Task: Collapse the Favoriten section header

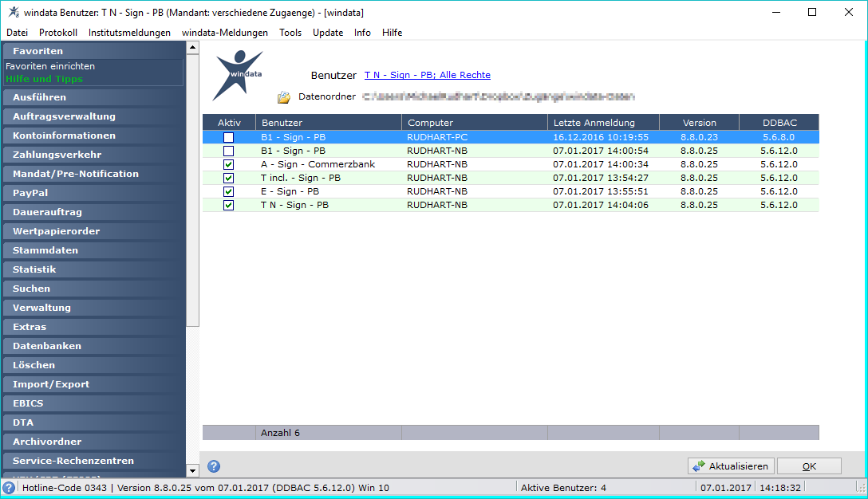Action: 94,51
